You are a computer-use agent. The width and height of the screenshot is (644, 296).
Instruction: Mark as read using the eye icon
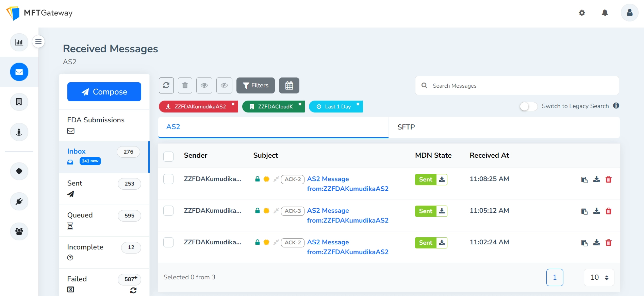click(204, 85)
